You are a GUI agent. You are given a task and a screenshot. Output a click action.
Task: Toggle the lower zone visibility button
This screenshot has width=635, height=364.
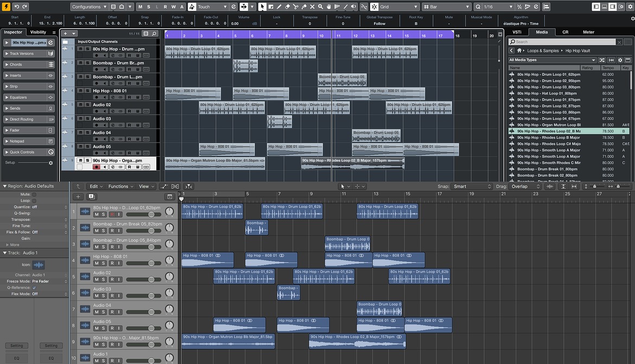[x=604, y=7]
